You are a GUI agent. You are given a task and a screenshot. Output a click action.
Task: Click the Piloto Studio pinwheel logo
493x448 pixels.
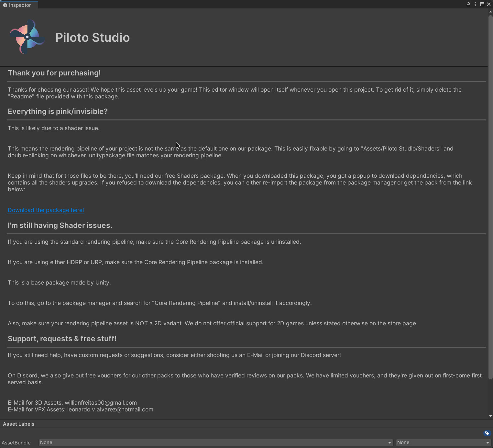point(27,37)
